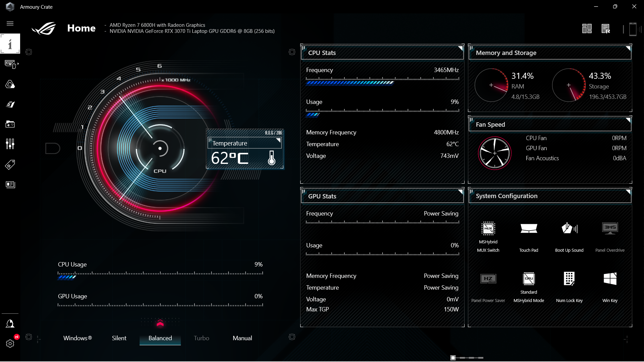Screen dimensions: 644x362
Task: Expand the Fan Speed panel corner arrow
Action: tap(628, 120)
